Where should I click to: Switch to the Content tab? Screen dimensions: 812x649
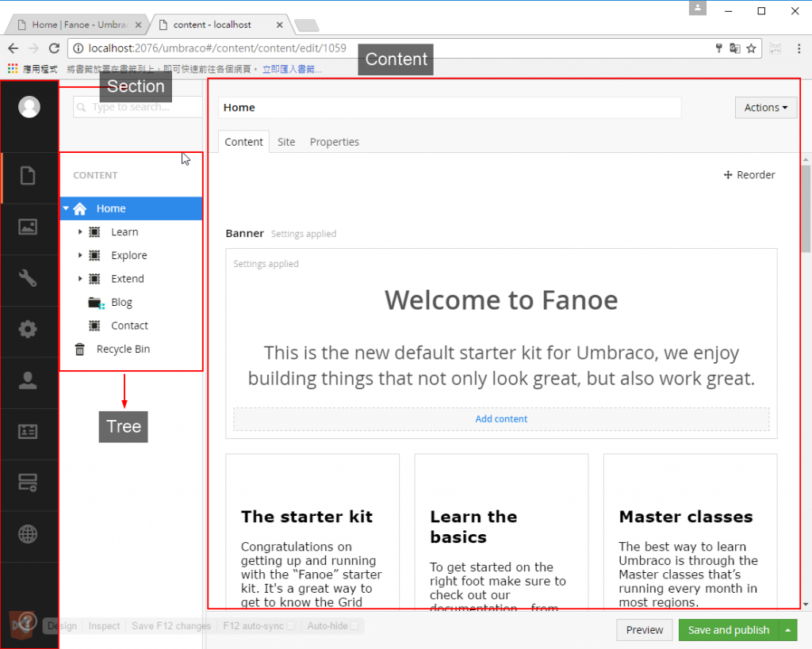click(243, 142)
